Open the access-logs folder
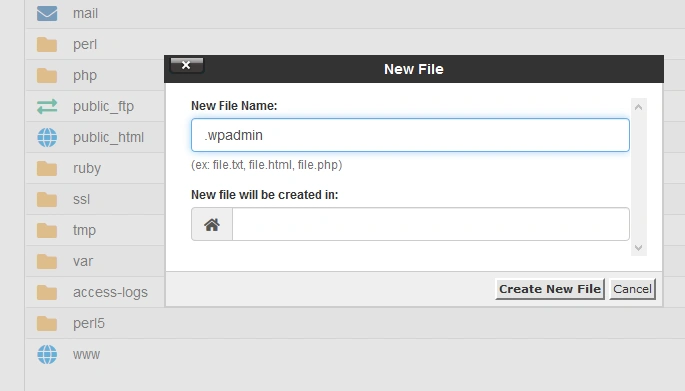685x391 pixels. point(110,292)
